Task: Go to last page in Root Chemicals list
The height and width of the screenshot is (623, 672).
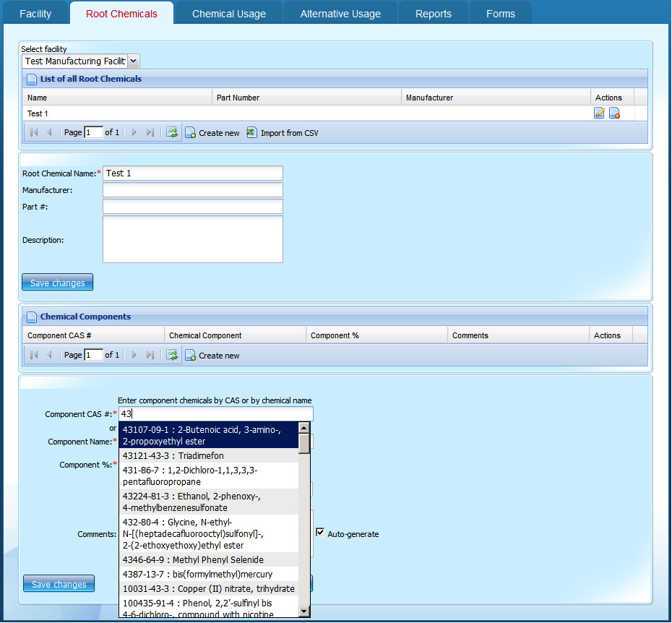Action: (150, 133)
